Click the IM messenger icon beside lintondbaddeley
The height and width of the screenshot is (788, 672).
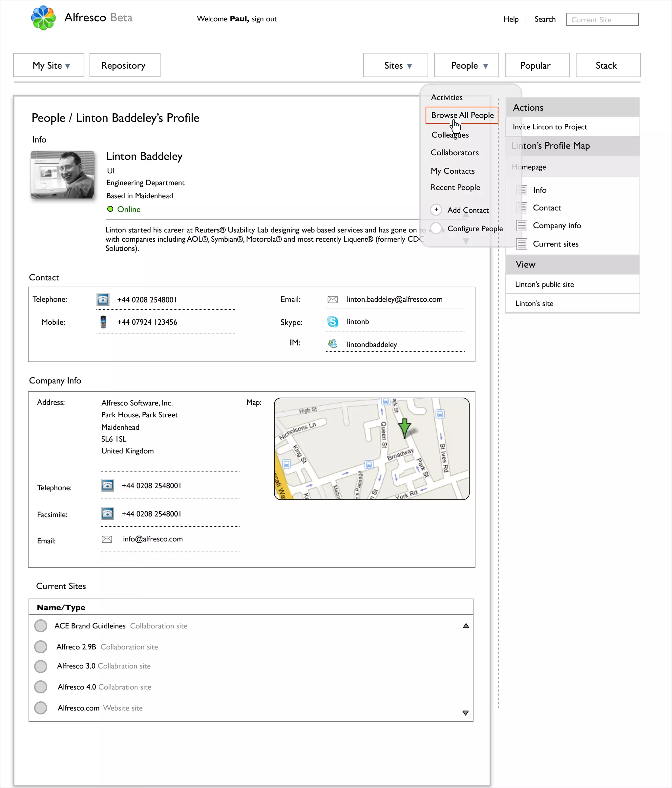333,344
